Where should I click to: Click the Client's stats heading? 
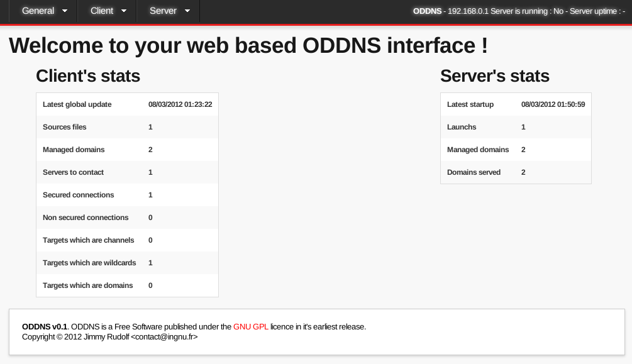click(x=88, y=76)
